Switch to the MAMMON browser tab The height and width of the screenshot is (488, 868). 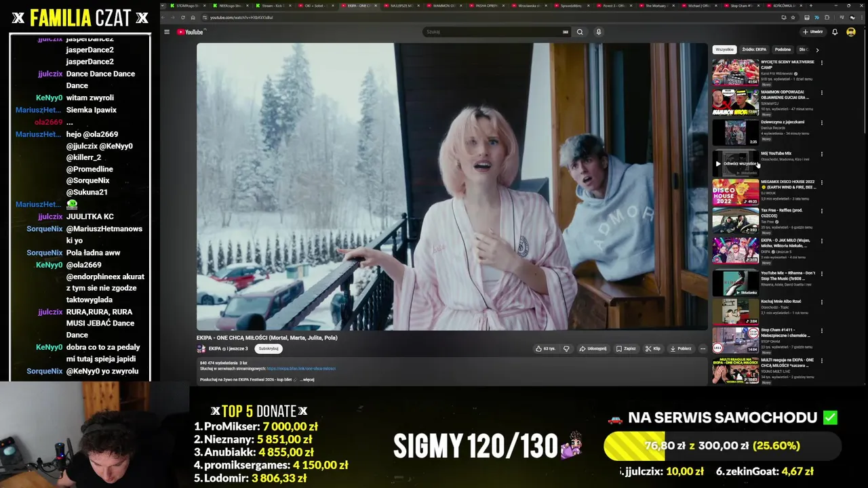444,5
